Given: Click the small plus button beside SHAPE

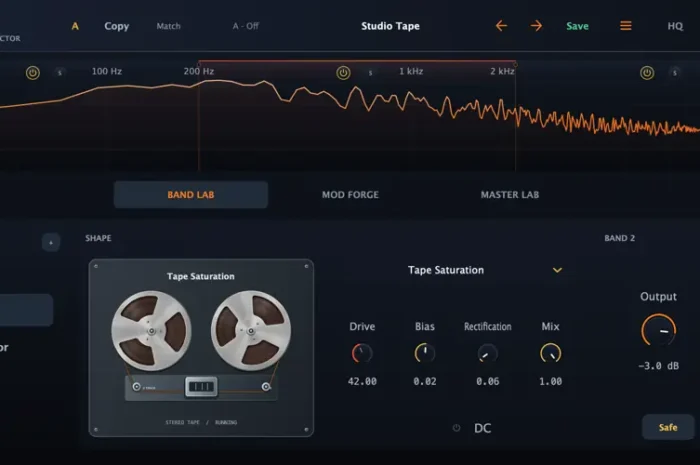Looking at the screenshot, I should tap(51, 242).
